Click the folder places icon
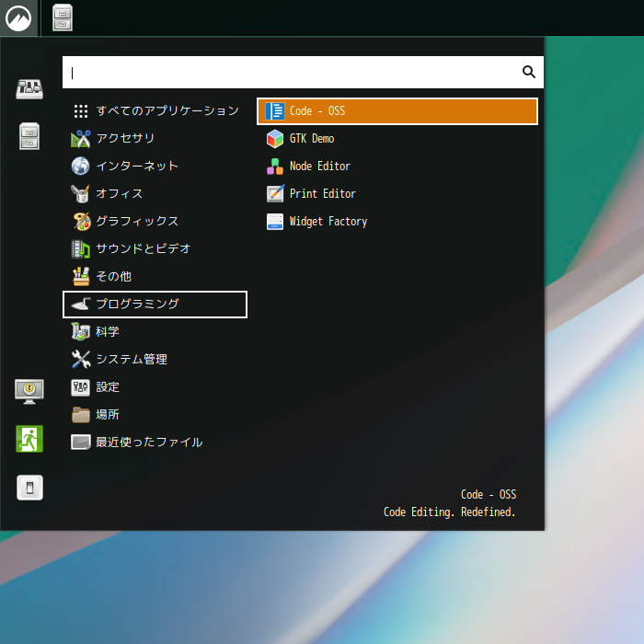Image resolution: width=644 pixels, height=644 pixels. [x=81, y=415]
